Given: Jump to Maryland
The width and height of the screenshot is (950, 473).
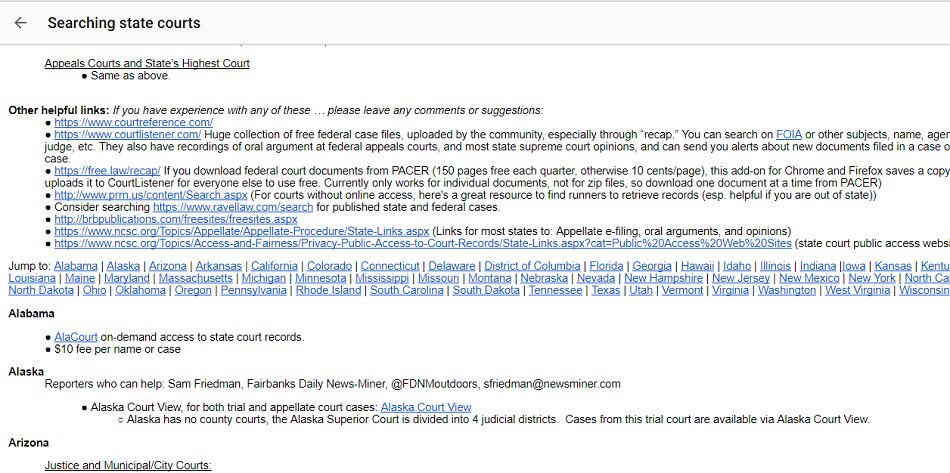Looking at the screenshot, I should 127,278.
